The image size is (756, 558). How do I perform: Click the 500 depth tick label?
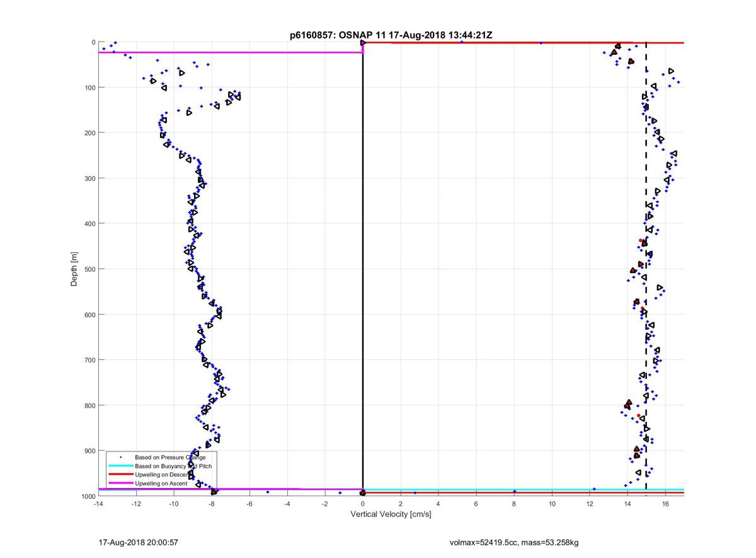tap(89, 269)
